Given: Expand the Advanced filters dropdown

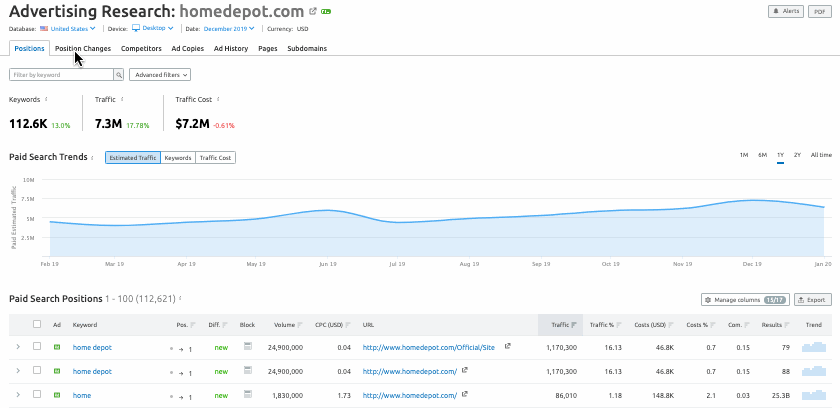Looking at the screenshot, I should pyautogui.click(x=160, y=75).
